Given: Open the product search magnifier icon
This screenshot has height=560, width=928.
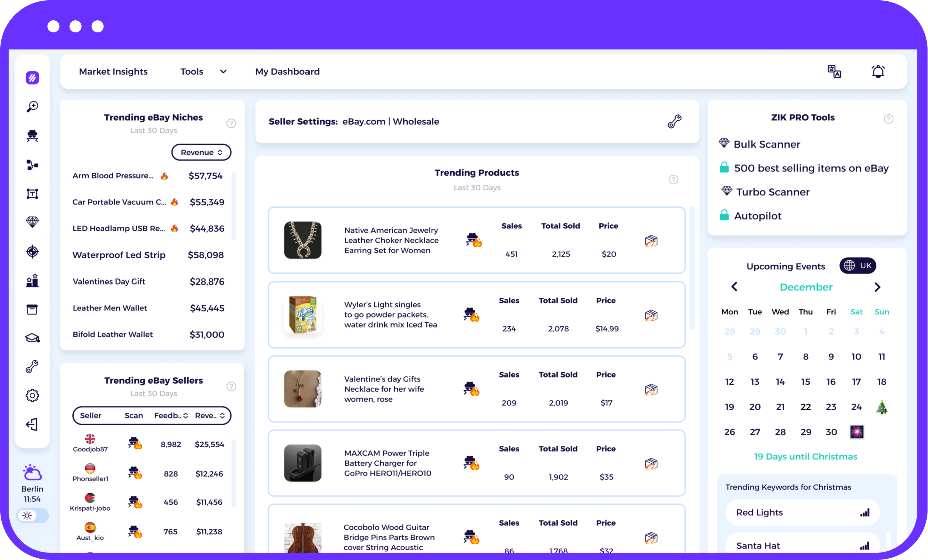Looking at the screenshot, I should click(32, 106).
